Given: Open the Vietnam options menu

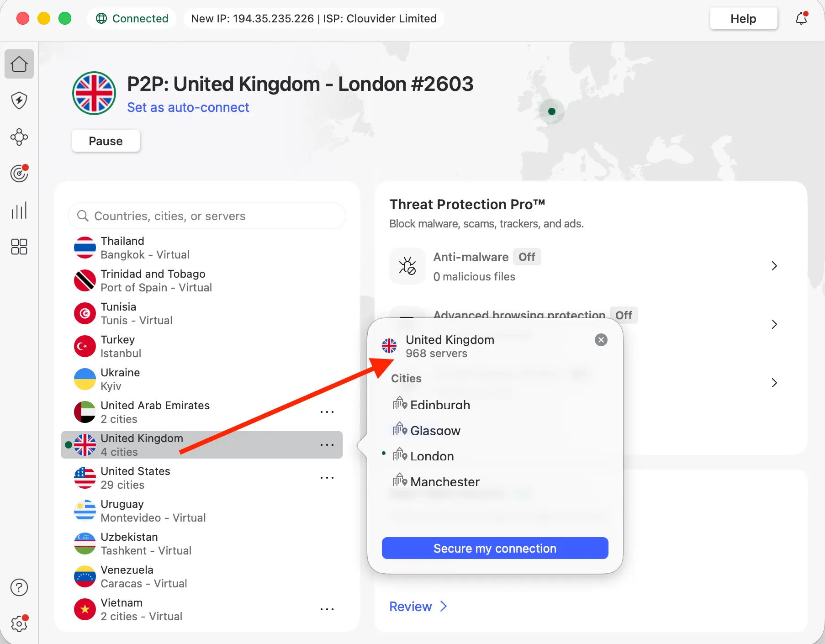Looking at the screenshot, I should point(327,609).
